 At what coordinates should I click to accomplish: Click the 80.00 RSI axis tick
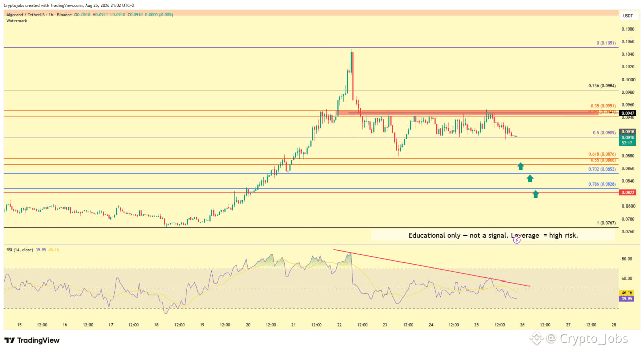tap(627, 259)
